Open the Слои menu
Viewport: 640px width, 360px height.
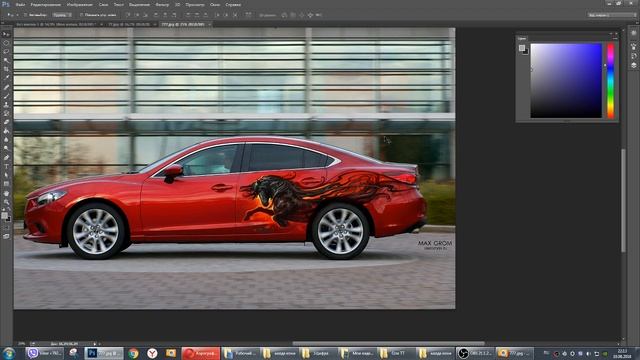pyautogui.click(x=103, y=4)
